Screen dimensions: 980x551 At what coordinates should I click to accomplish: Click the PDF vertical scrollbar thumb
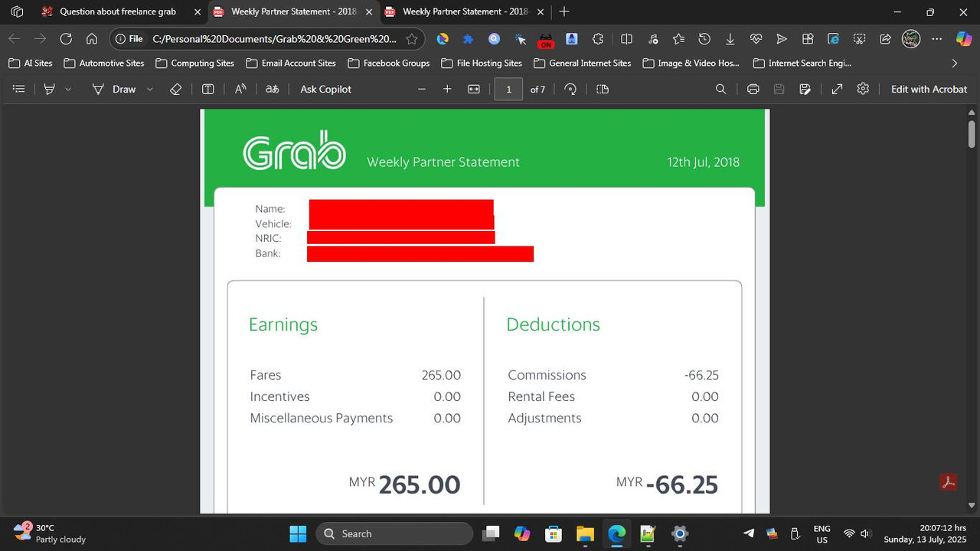pos(972,134)
